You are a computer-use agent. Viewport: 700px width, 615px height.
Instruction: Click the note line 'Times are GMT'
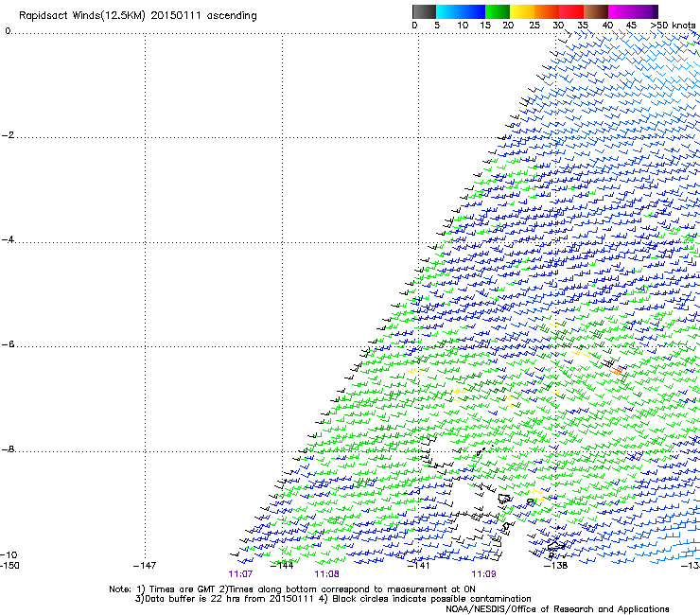pos(183,589)
